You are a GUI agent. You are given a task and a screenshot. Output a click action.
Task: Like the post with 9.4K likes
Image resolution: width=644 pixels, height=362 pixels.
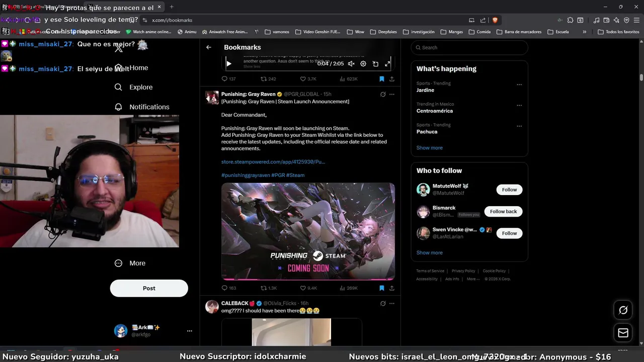coord(308,288)
